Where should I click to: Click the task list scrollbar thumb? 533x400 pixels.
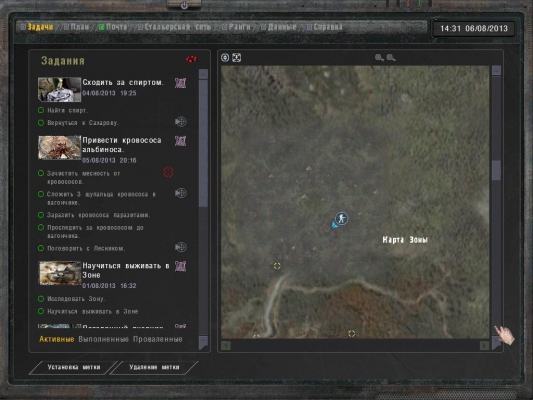[203, 143]
